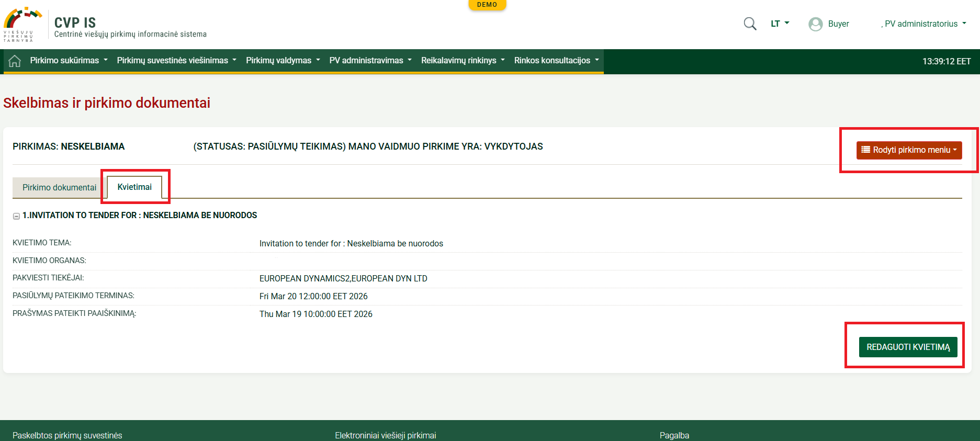
Task: Open the LT language dropdown
Action: coord(780,24)
